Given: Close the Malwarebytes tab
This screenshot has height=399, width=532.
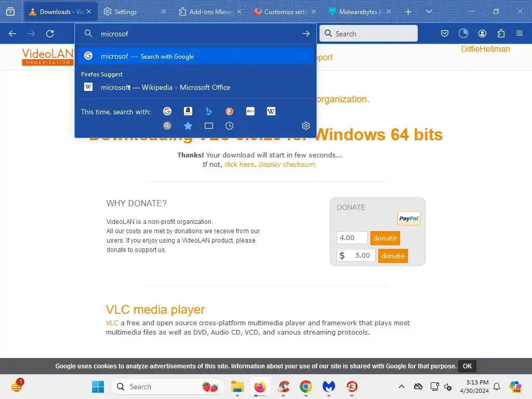Looking at the screenshot, I should pyautogui.click(x=389, y=11).
